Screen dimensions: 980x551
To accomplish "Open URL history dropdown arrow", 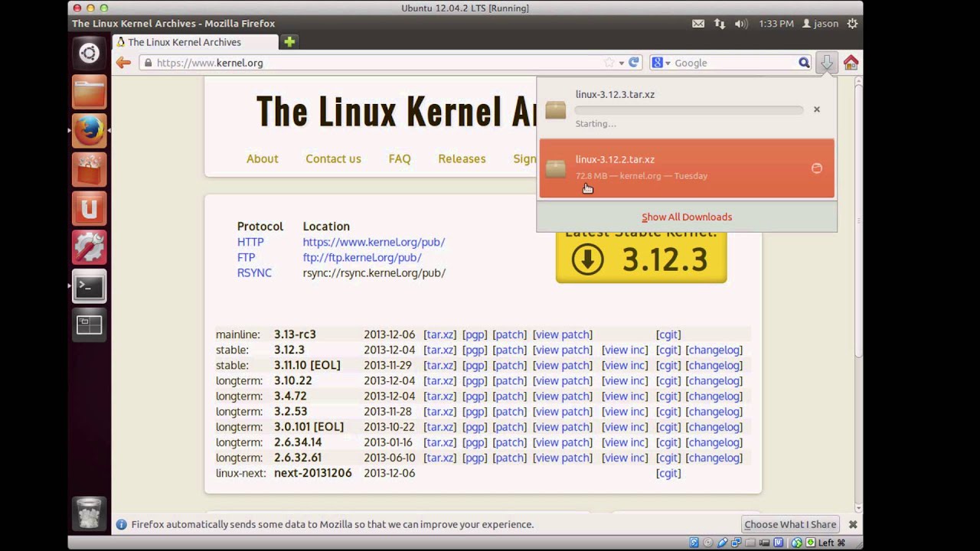I will [x=622, y=63].
